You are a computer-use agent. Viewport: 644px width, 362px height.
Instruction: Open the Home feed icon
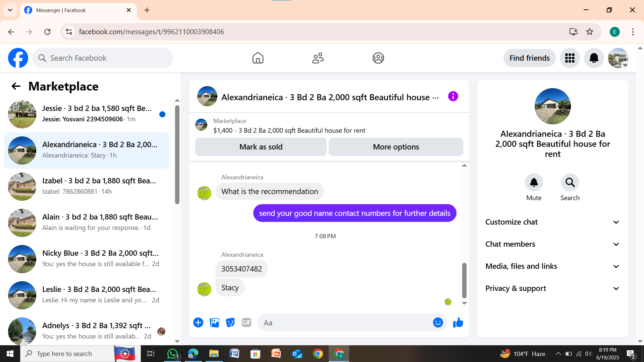pos(258,58)
